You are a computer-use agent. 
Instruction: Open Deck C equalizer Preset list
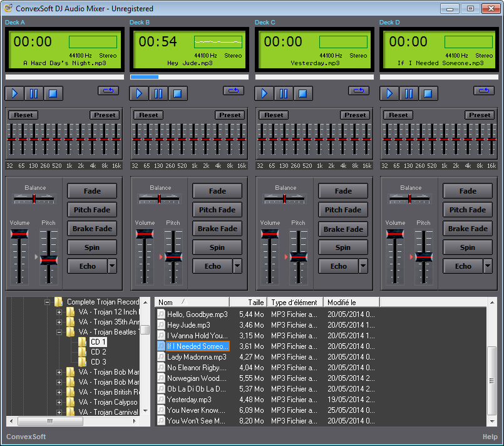click(x=355, y=115)
